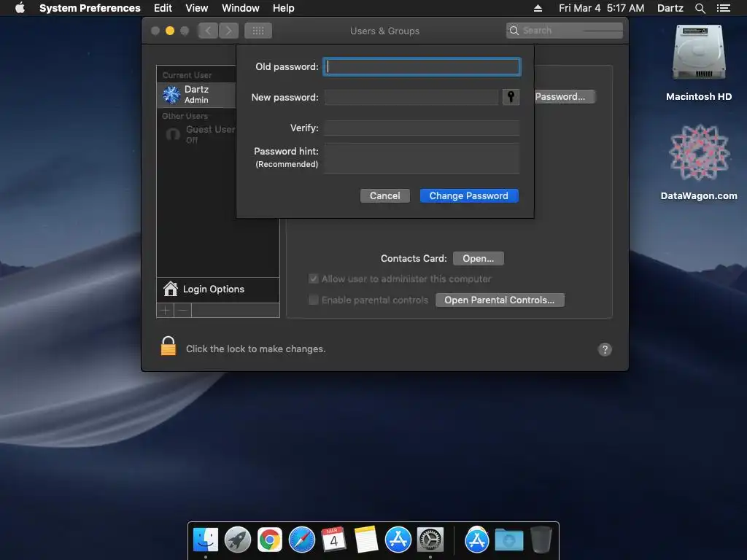This screenshot has height=560, width=747.
Task: Open Google Chrome in the Dock
Action: [270, 540]
